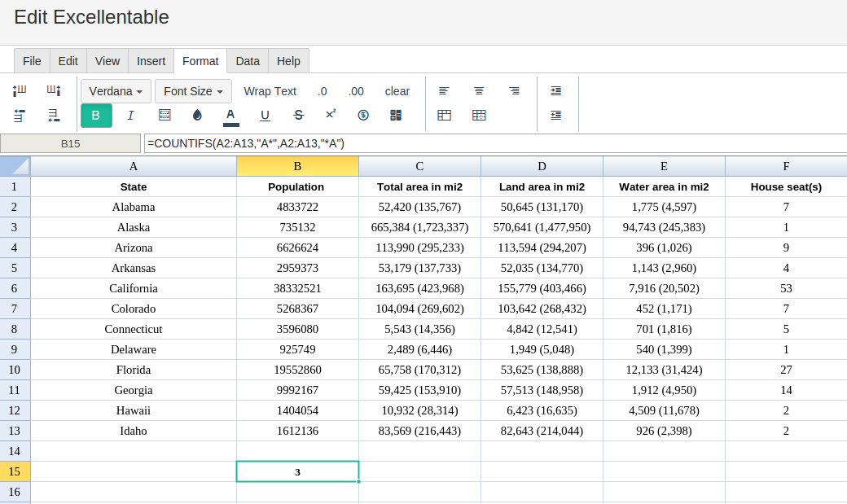This screenshot has width=847, height=504.
Task: Open the Data menu tab
Action: click(248, 61)
